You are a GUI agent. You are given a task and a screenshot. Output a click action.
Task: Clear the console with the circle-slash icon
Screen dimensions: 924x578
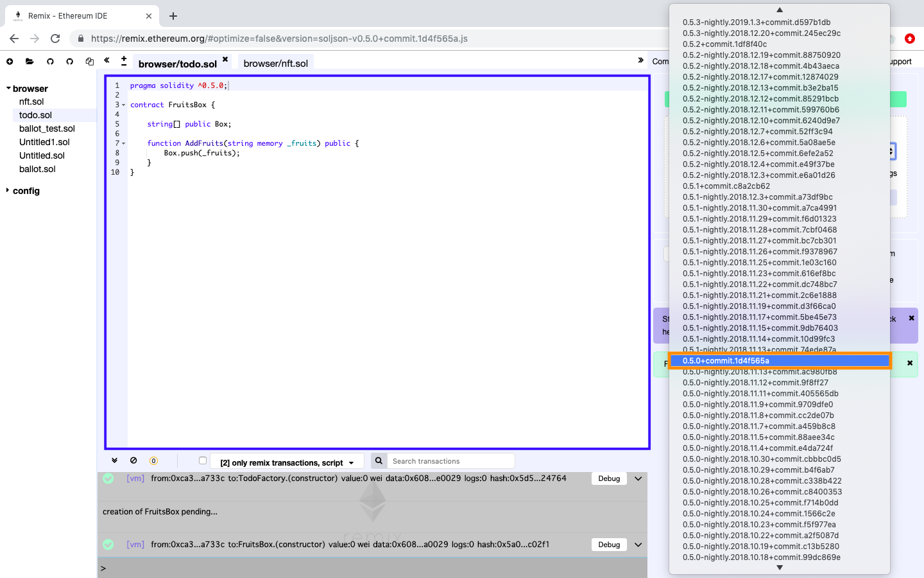coord(133,460)
